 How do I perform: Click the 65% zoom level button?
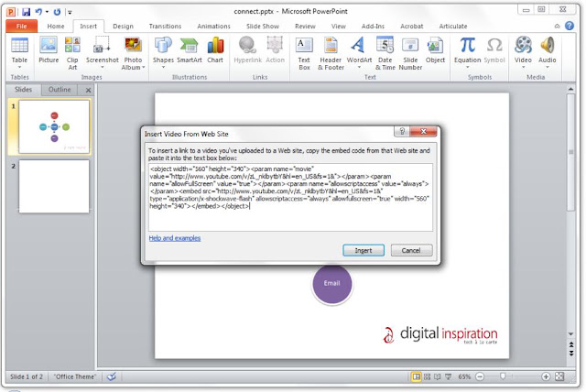pos(464,376)
